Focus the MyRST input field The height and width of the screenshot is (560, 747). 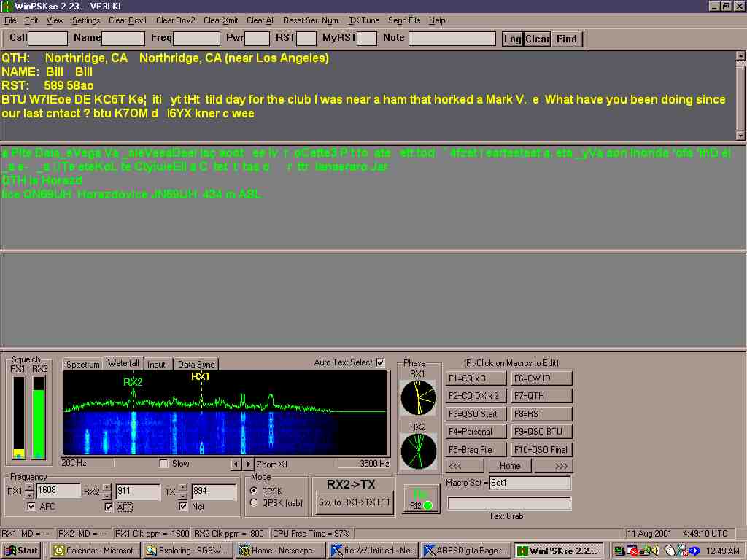click(x=367, y=38)
